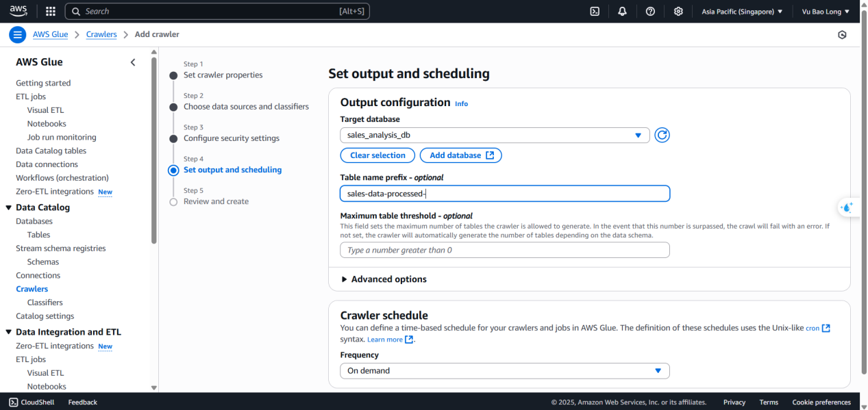
Task: Open Workflows (orchestration) in sidebar
Action: (62, 178)
